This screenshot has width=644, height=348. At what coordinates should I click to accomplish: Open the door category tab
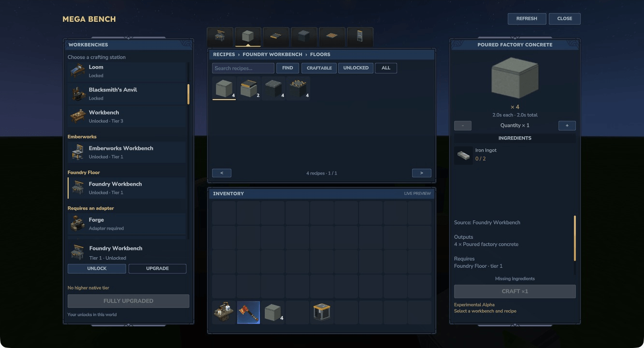coord(360,37)
